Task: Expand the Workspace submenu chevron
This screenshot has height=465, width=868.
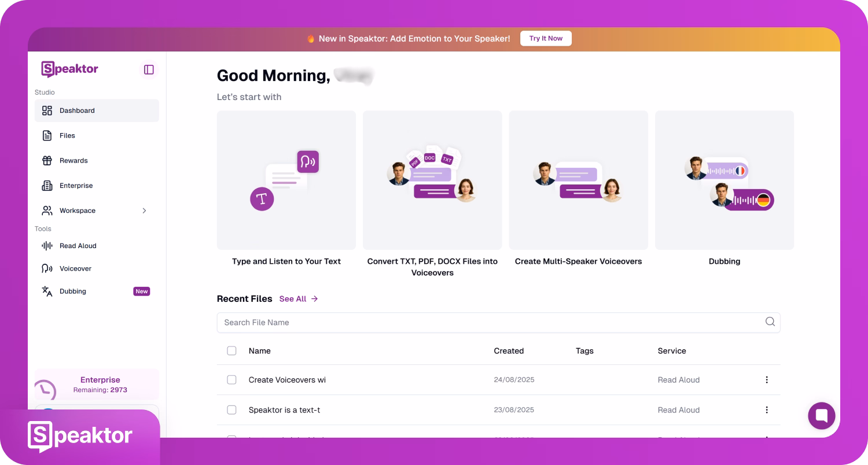Action: point(144,211)
